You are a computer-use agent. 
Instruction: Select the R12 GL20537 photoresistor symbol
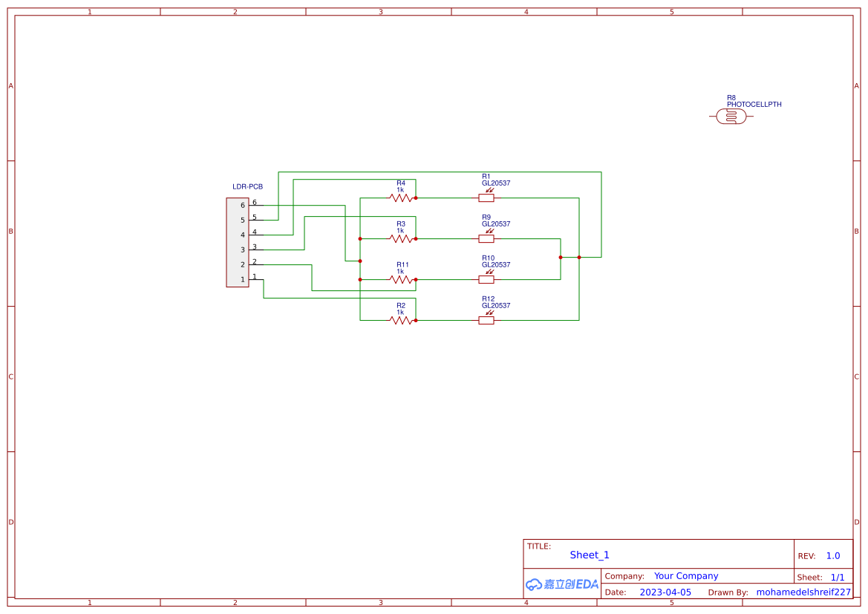486,320
